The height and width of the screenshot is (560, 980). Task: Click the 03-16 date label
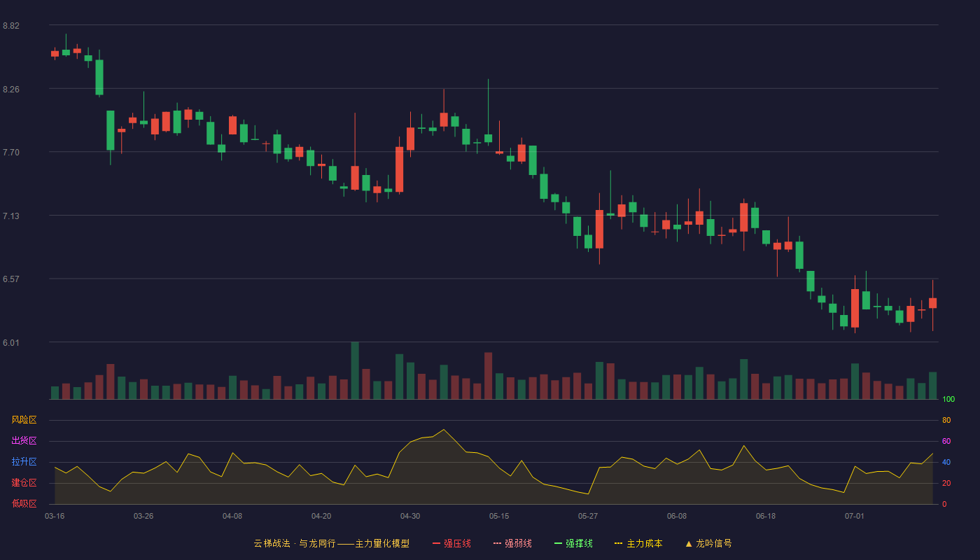click(x=55, y=516)
